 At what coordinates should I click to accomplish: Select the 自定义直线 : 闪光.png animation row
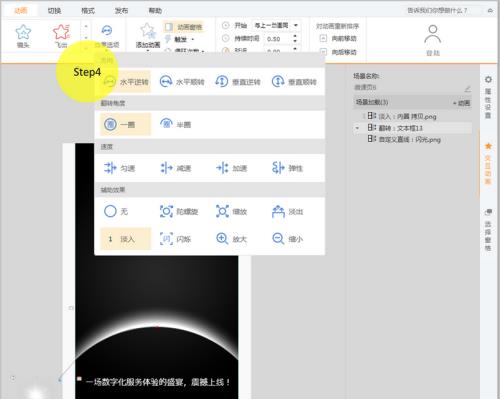(412, 140)
